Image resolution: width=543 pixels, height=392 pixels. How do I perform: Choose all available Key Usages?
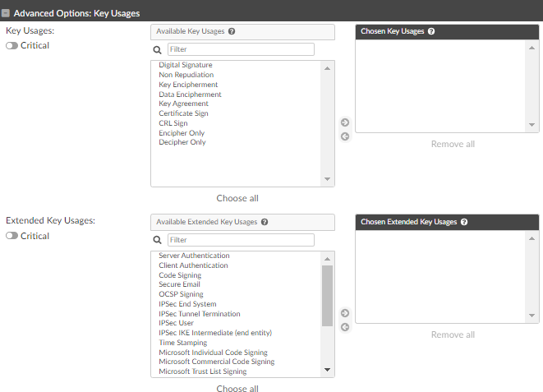click(237, 198)
